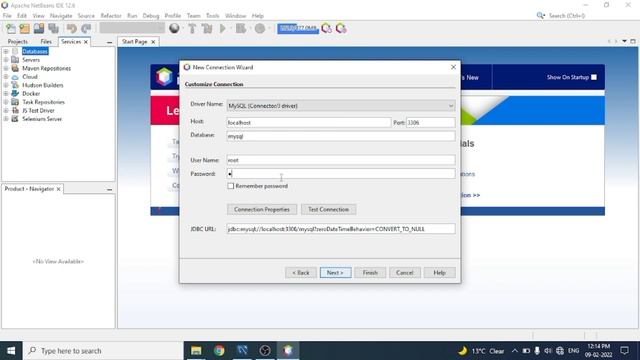Click the New Project toolbar icon

(24, 29)
